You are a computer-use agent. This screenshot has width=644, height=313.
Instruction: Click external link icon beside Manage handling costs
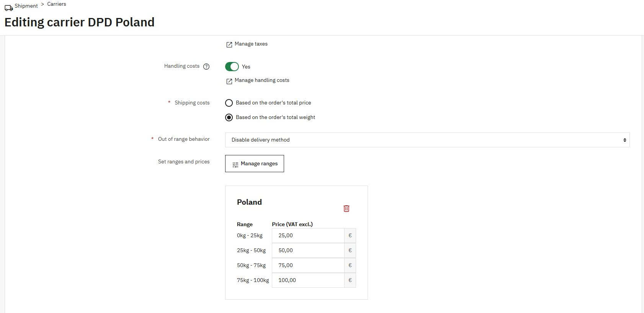click(229, 81)
